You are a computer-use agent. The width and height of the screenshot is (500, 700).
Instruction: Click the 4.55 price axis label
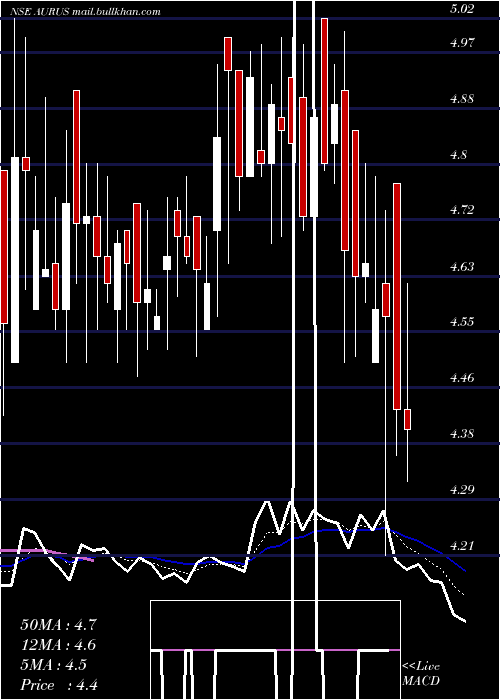462,322
